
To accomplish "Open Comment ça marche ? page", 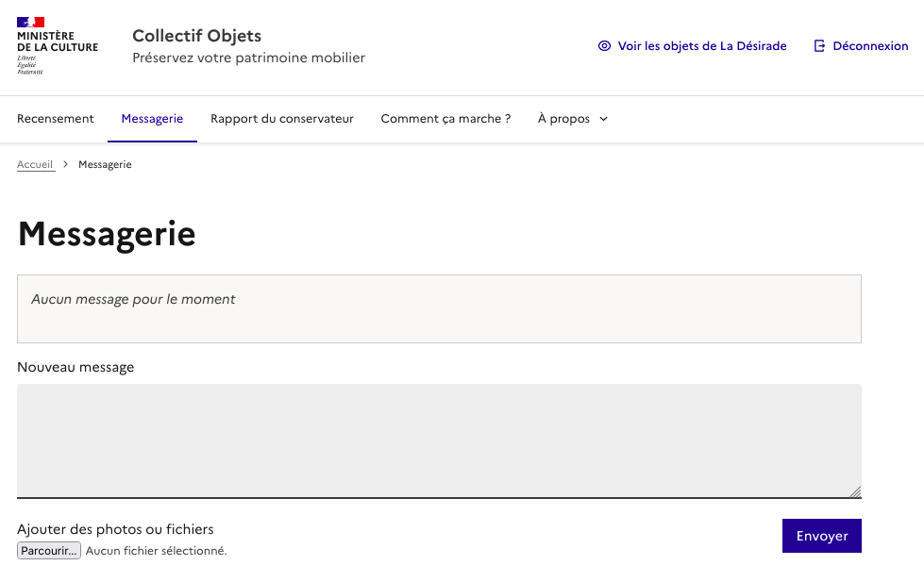I will [x=445, y=119].
